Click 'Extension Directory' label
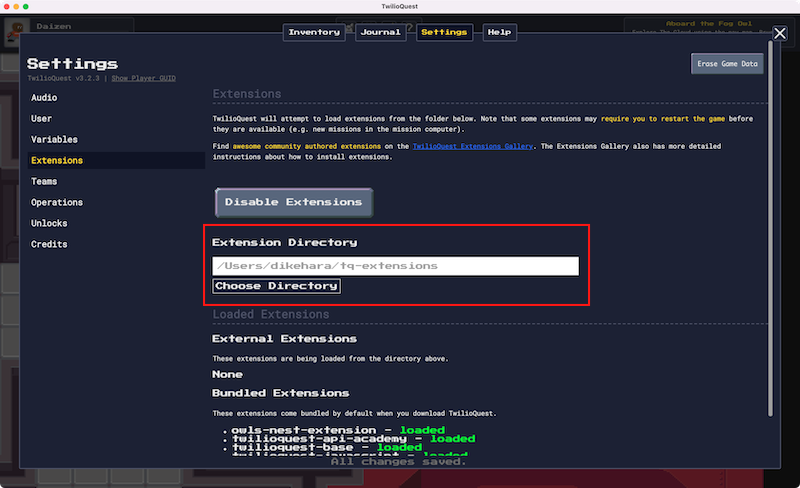The height and width of the screenshot is (488, 800). (285, 242)
